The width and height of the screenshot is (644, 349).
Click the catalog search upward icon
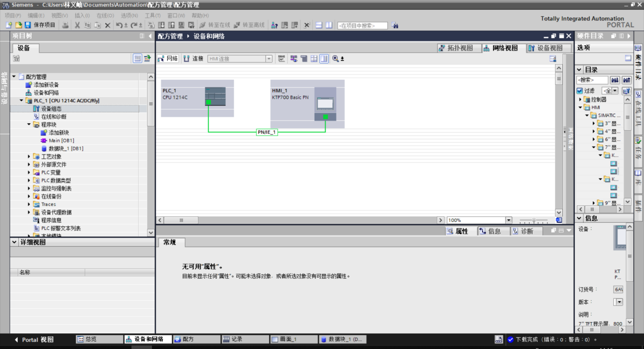coord(627,80)
